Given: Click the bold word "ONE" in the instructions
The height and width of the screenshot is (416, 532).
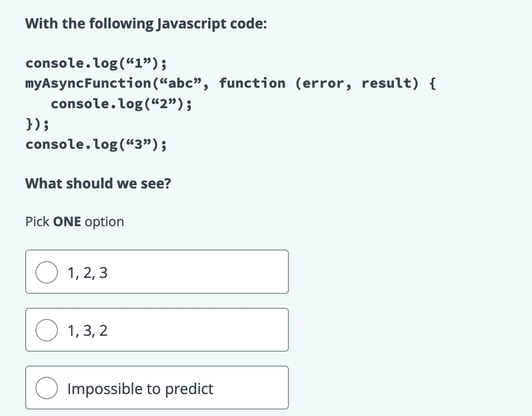Looking at the screenshot, I should [x=67, y=222].
